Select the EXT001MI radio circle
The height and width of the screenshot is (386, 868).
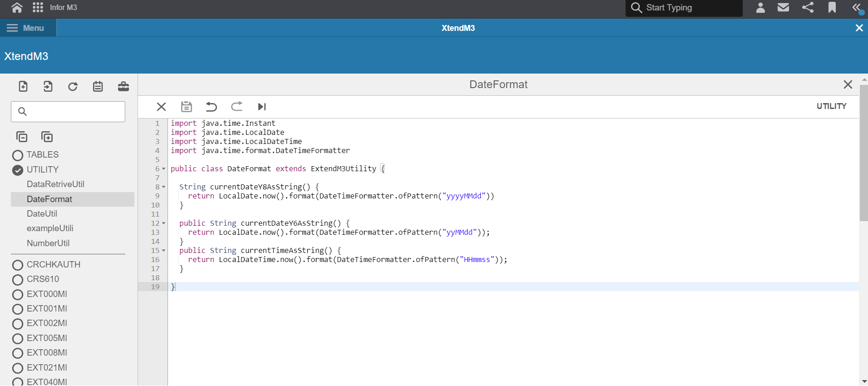pyautogui.click(x=18, y=309)
